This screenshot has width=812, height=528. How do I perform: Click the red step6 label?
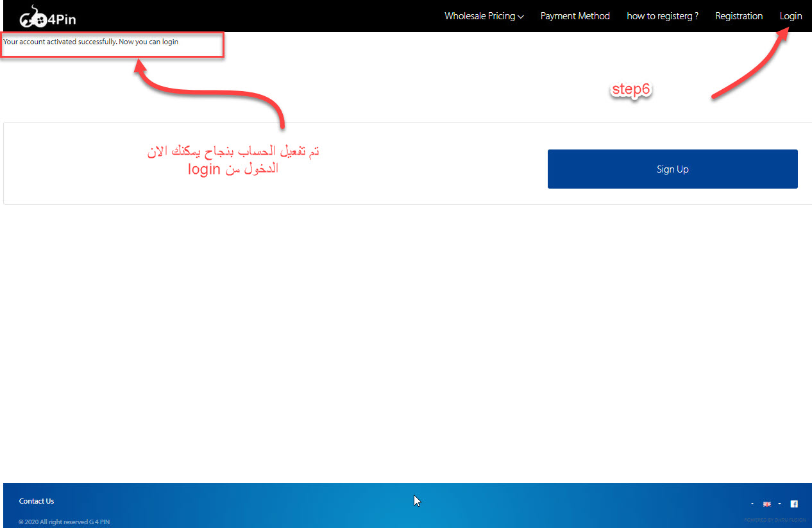tap(631, 90)
